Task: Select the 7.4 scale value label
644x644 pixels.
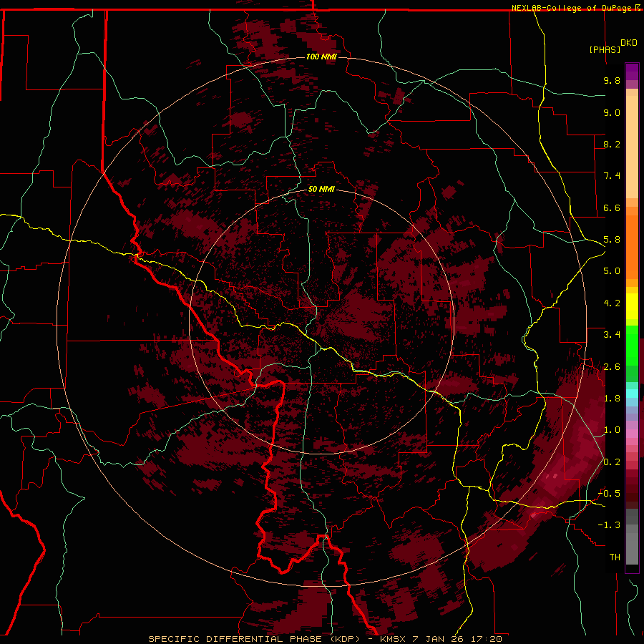Action: click(612, 176)
